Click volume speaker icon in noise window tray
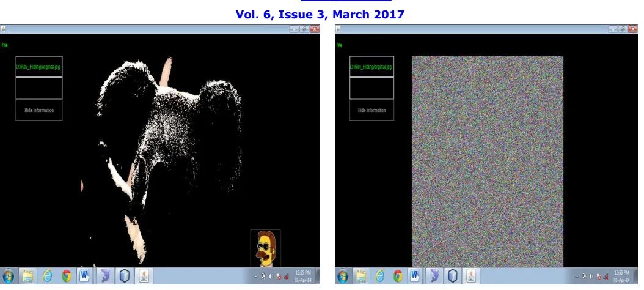This screenshot has height=290, width=644. click(591, 277)
